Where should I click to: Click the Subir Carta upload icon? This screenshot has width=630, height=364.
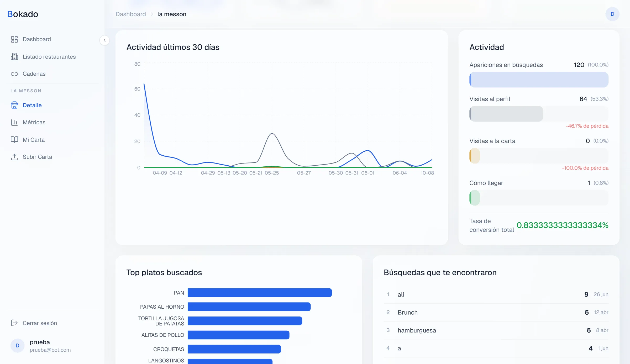click(14, 157)
